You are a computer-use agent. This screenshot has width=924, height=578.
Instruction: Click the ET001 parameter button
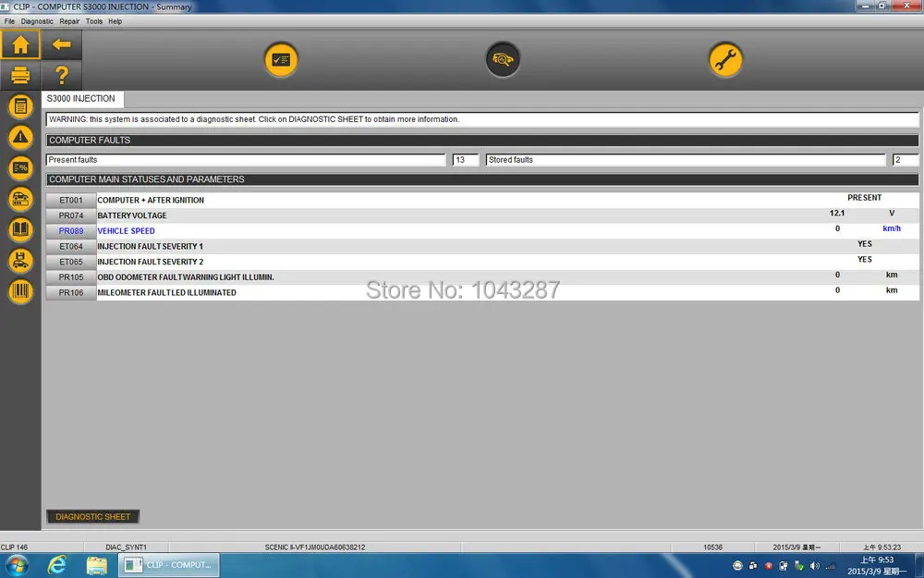pyautogui.click(x=71, y=200)
